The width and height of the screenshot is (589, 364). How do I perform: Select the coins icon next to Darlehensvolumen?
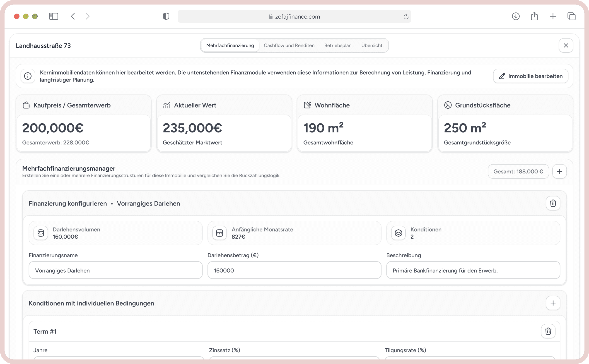(x=41, y=233)
